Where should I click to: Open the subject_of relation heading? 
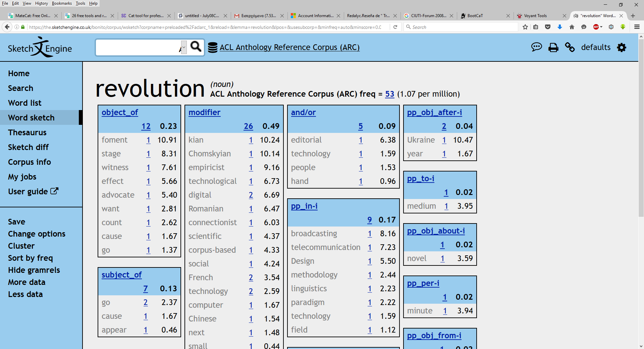click(121, 275)
